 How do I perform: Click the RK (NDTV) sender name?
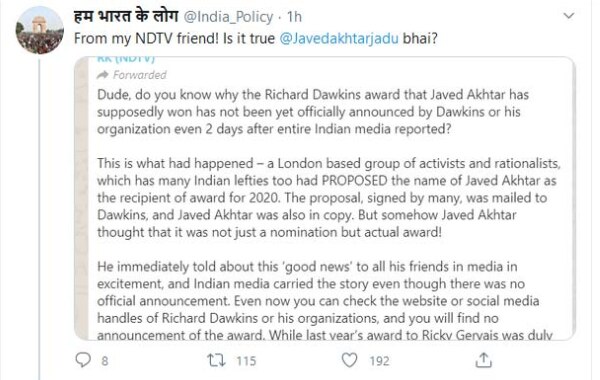pos(126,59)
